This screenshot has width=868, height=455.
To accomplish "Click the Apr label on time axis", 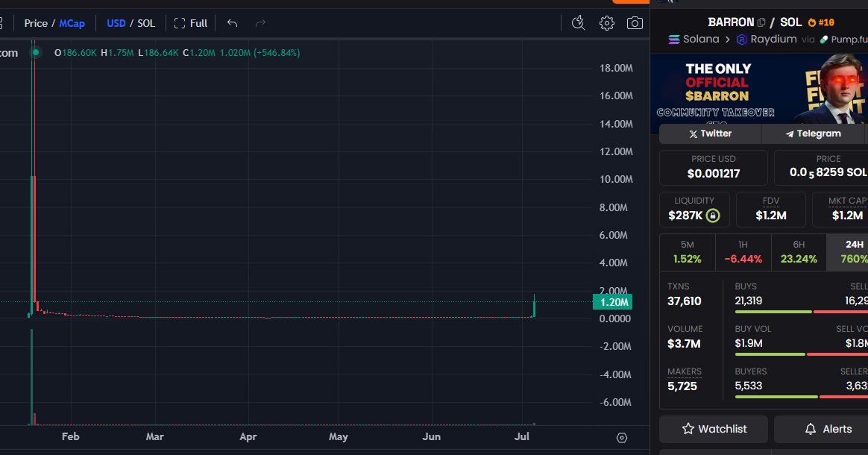I will [248, 437].
